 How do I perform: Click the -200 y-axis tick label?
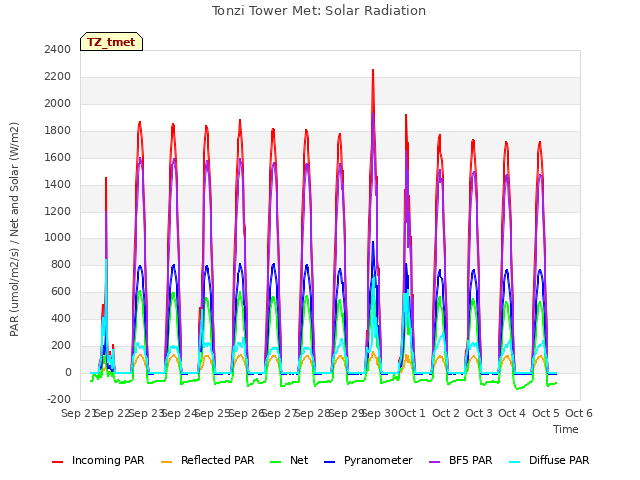coord(59,399)
